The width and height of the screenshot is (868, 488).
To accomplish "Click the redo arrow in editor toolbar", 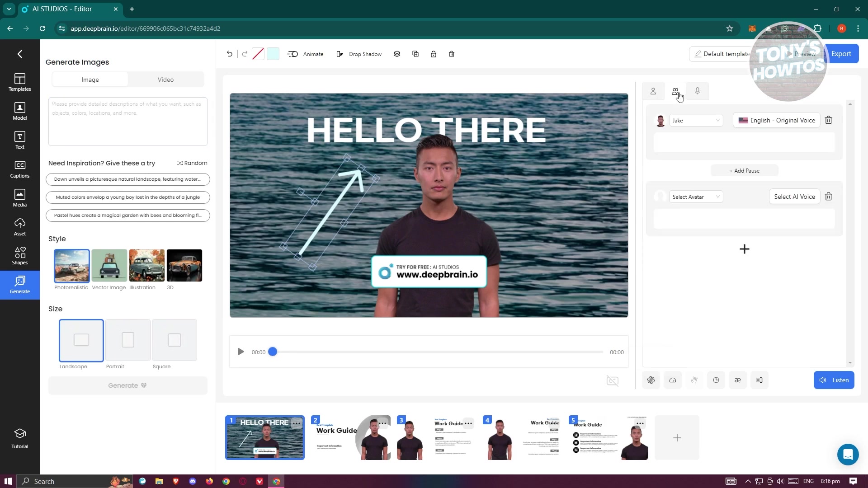I will pyautogui.click(x=245, y=54).
